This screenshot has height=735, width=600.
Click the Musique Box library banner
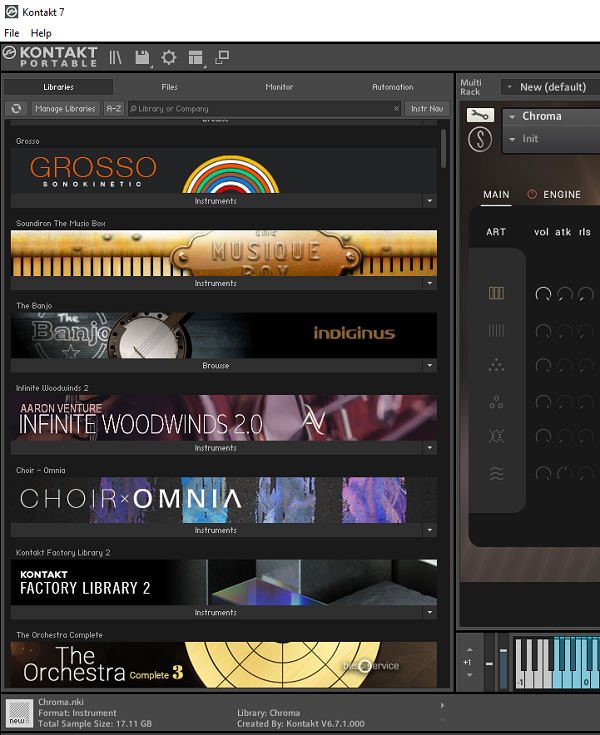[224, 253]
